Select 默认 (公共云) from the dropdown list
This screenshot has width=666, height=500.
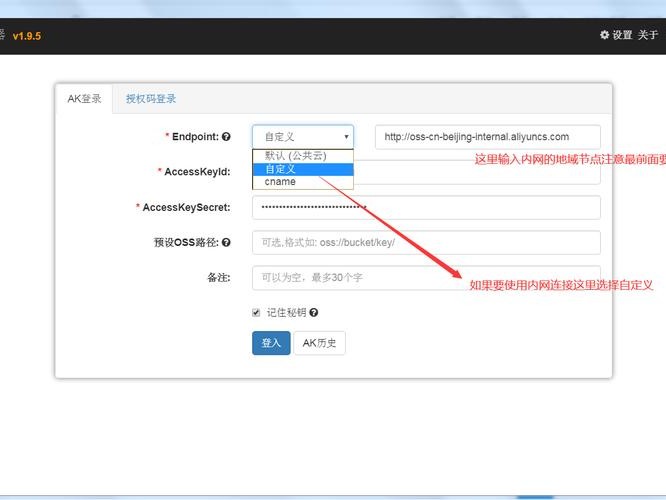click(x=303, y=155)
